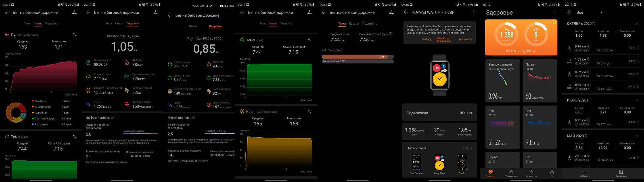Expand the Темп chart below the heart-rate zones donut
644x182 pixels.
tap(74, 136)
